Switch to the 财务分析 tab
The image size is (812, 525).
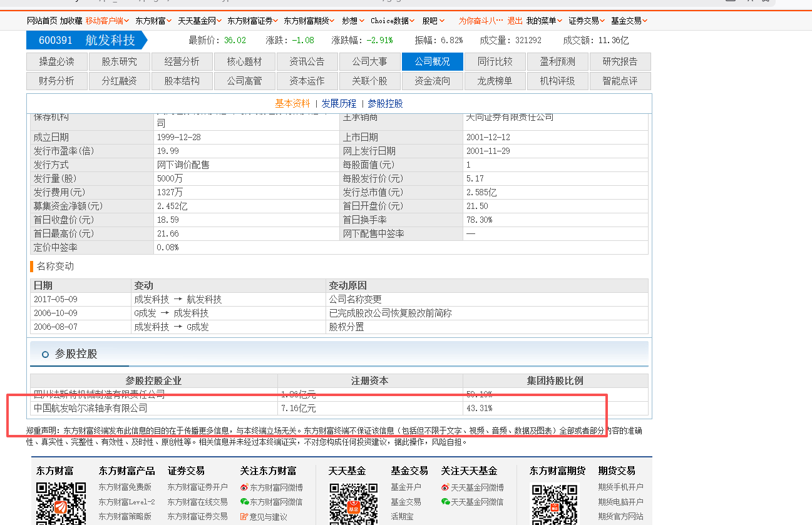click(x=57, y=81)
